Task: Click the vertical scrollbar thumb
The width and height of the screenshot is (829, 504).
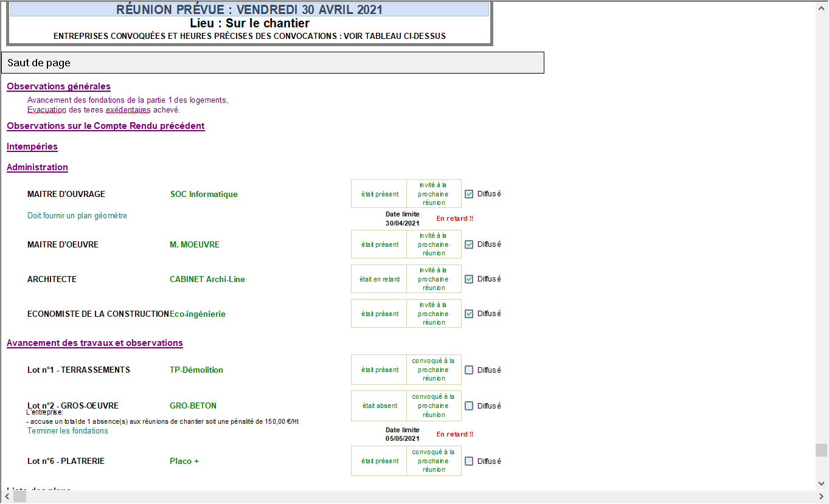Action: click(822, 450)
